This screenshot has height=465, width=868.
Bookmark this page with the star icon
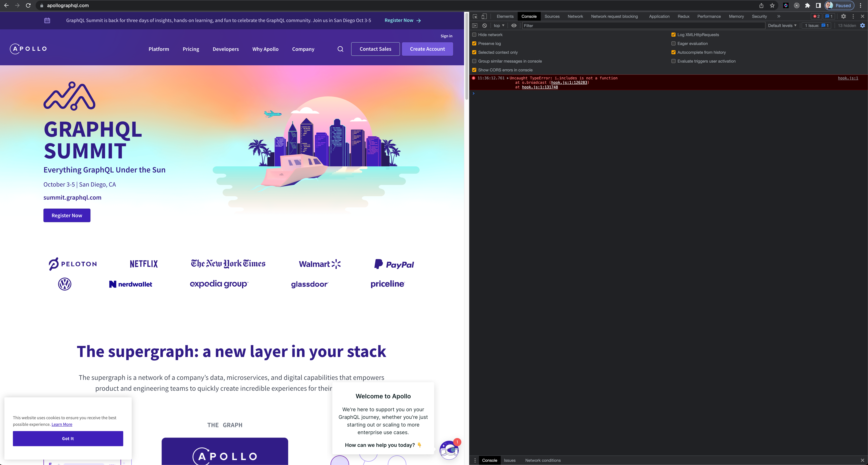tap(772, 5)
